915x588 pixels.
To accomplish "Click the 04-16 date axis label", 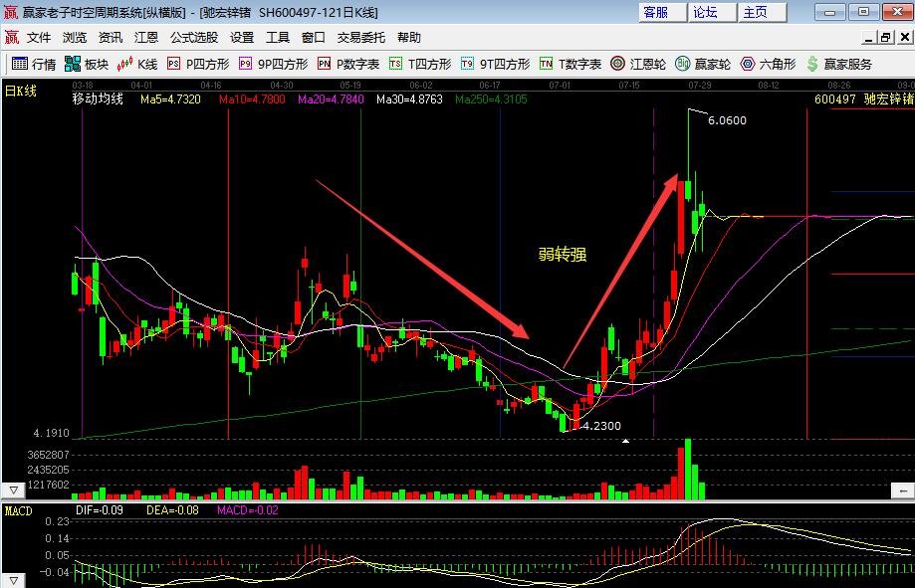I will pyautogui.click(x=211, y=86).
